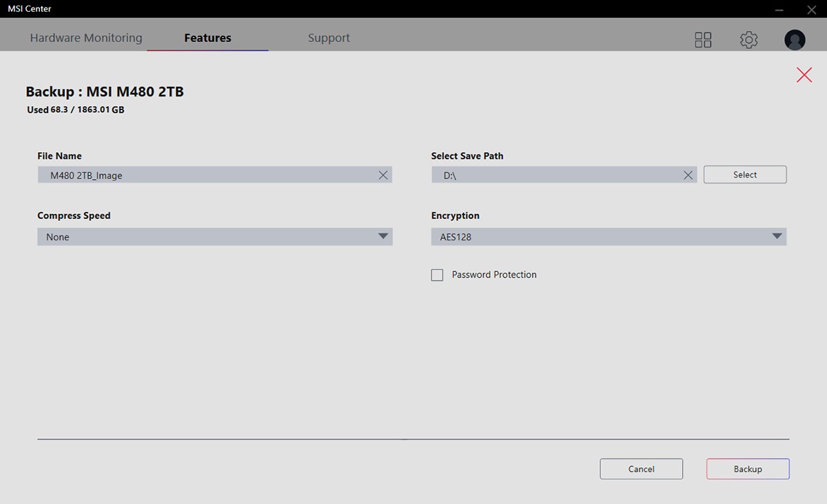The width and height of the screenshot is (827, 504).
Task: Go to the Support tab
Action: (x=329, y=38)
